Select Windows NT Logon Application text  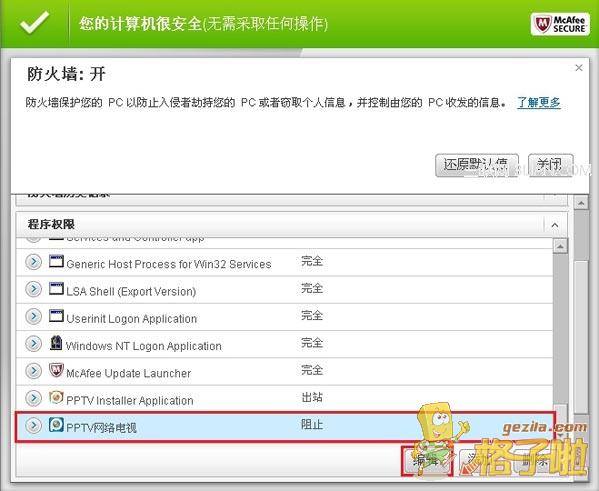pyautogui.click(x=144, y=346)
